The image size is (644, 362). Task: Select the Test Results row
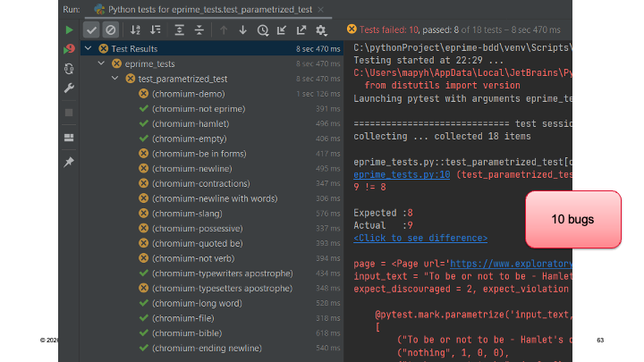point(211,49)
